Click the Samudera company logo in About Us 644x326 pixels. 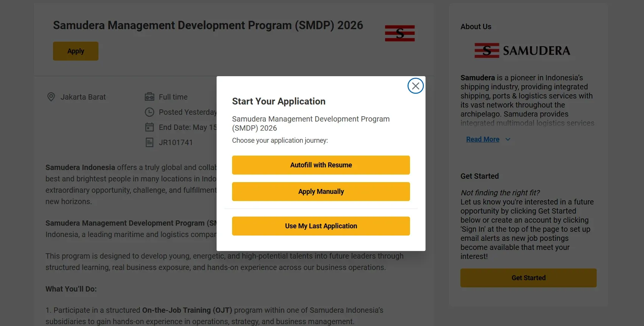tap(522, 50)
